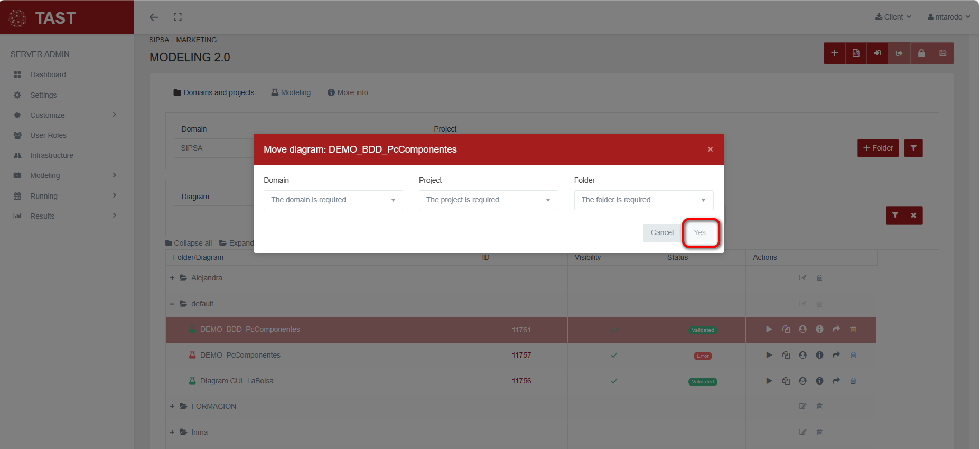
Task: Collapse the default folder
Action: click(172, 304)
